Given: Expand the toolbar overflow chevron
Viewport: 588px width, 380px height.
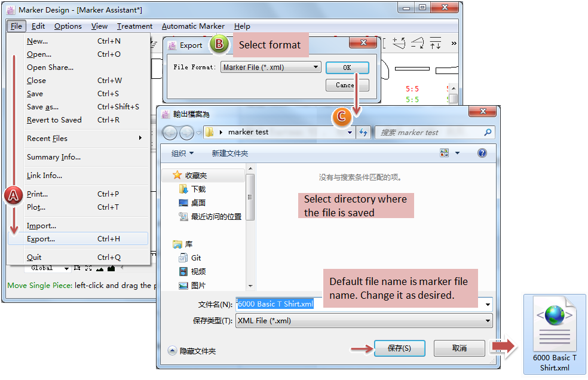Looking at the screenshot, I should coord(454,43).
